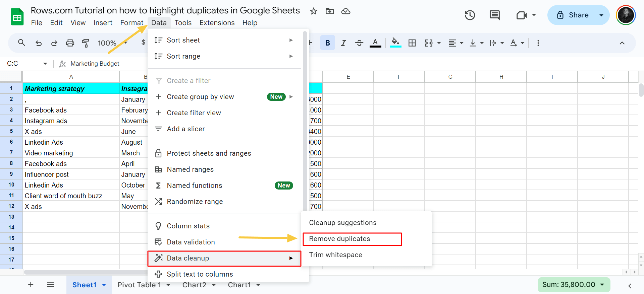Open the all sheets list icon
Screen dimensions: 644x294
51,285
